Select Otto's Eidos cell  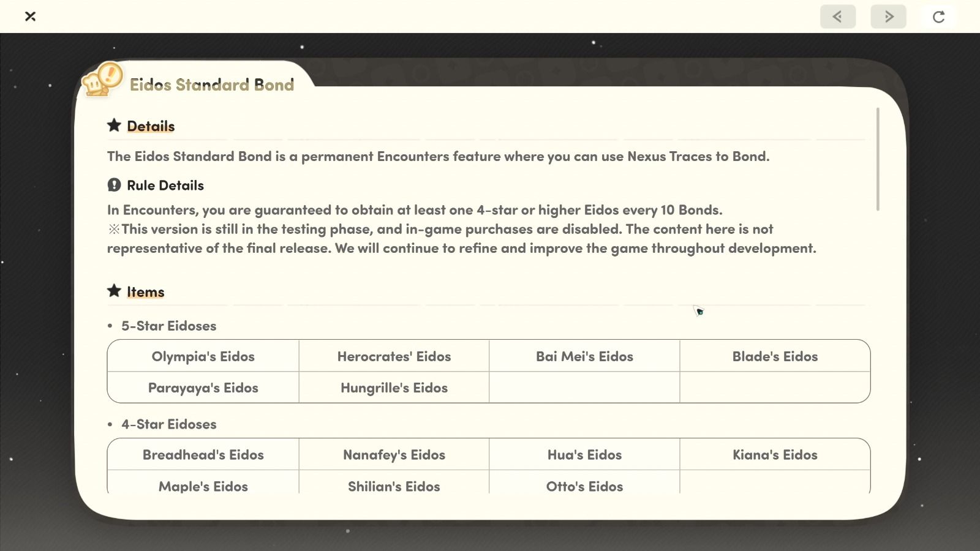pos(584,482)
